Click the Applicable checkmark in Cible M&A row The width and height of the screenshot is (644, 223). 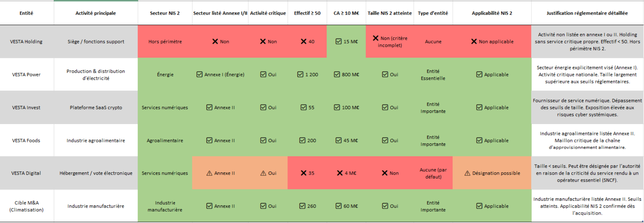click(x=479, y=206)
